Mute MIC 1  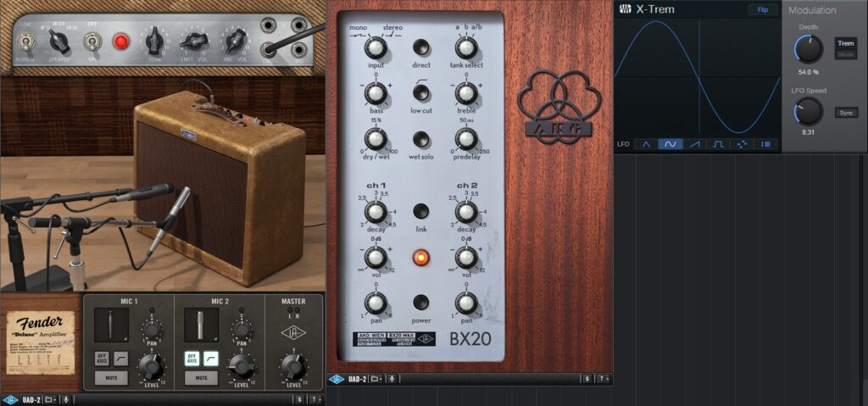click(111, 378)
